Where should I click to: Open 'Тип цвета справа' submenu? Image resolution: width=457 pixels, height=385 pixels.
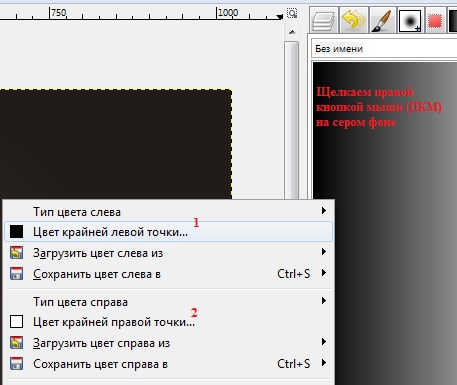point(168,302)
